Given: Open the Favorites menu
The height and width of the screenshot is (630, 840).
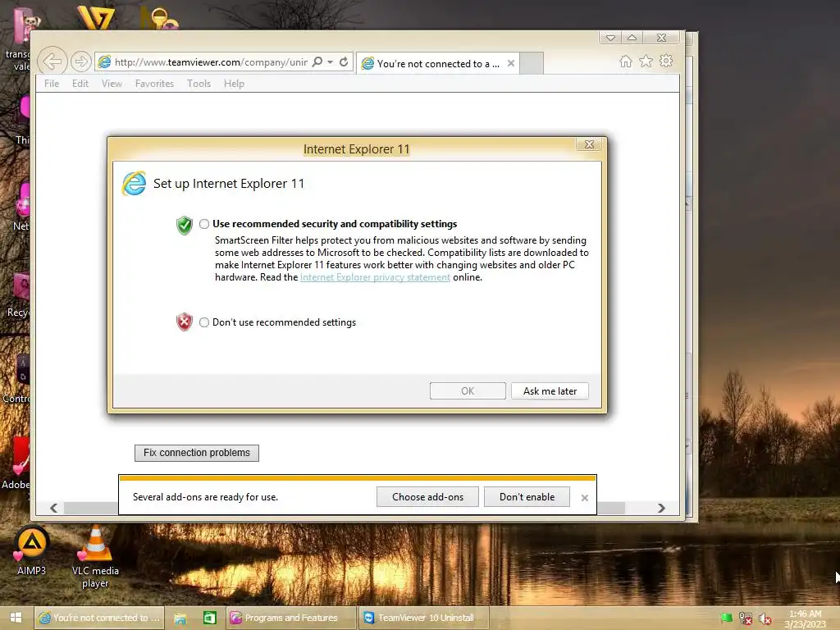Looking at the screenshot, I should tap(154, 84).
